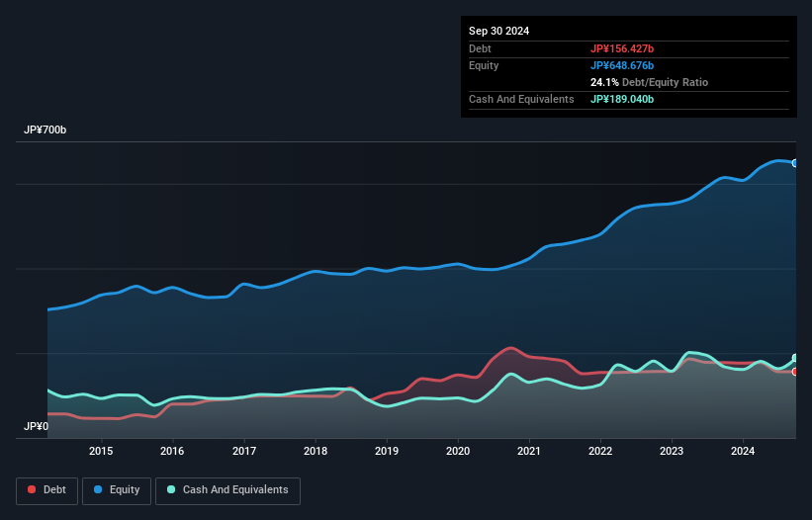Click the red Debt legend dot

pyautogui.click(x=32, y=489)
